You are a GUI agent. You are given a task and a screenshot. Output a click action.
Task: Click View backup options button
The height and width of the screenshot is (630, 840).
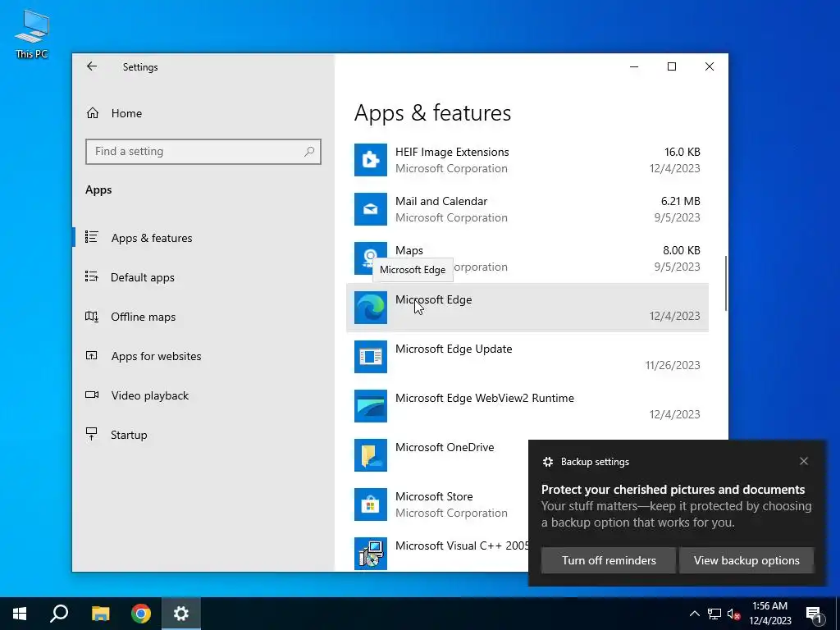tap(746, 560)
